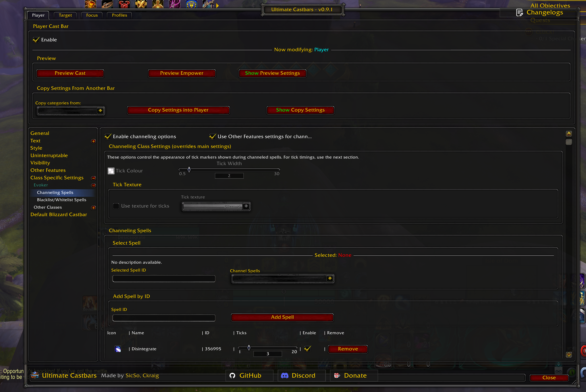Open the Changelogs notepad icon
This screenshot has width=586, height=392.
click(519, 13)
